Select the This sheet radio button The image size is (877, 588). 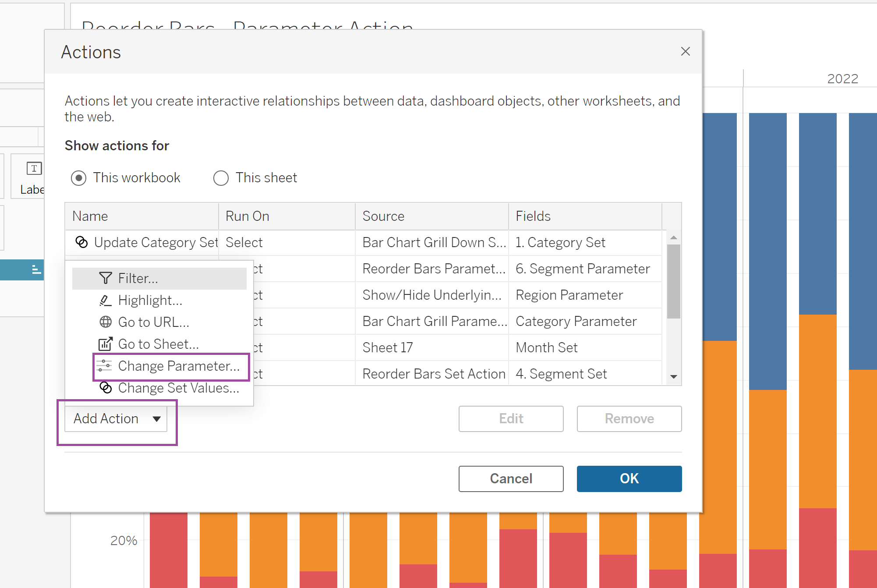pyautogui.click(x=221, y=178)
